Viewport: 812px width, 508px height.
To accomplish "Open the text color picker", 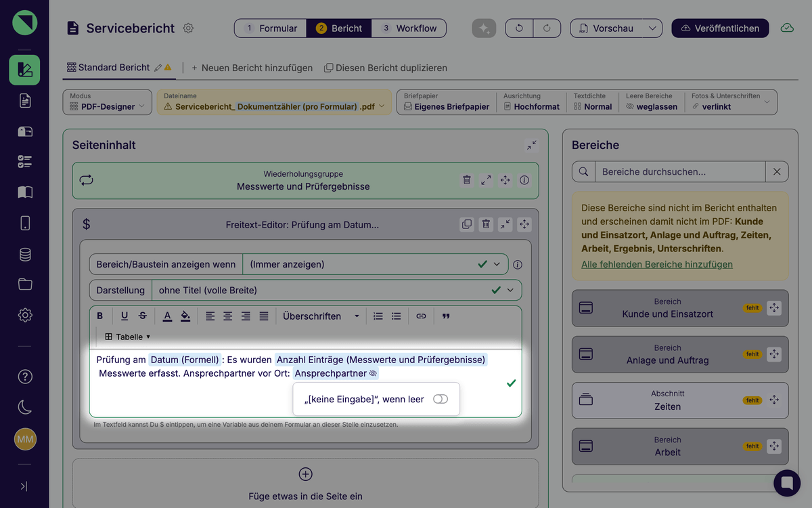I will tap(167, 316).
